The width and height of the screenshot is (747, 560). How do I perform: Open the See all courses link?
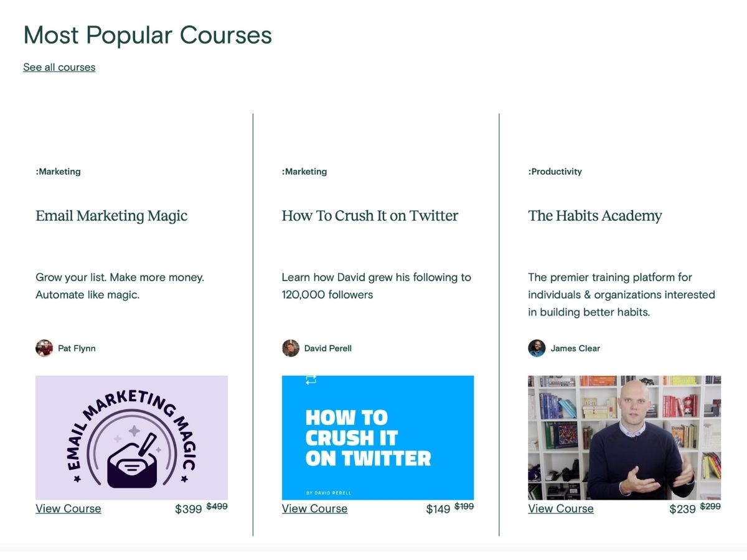[x=59, y=67]
